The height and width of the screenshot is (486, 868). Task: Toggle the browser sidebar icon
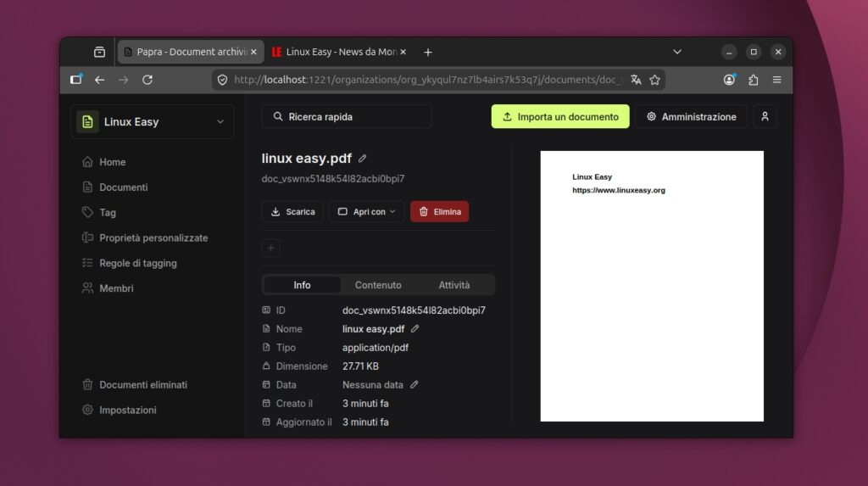[75, 80]
